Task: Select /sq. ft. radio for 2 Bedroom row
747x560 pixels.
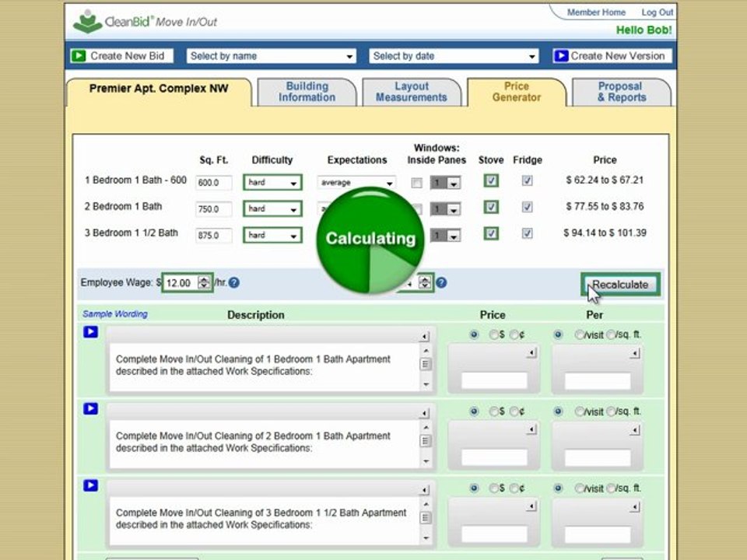Action: pos(612,411)
